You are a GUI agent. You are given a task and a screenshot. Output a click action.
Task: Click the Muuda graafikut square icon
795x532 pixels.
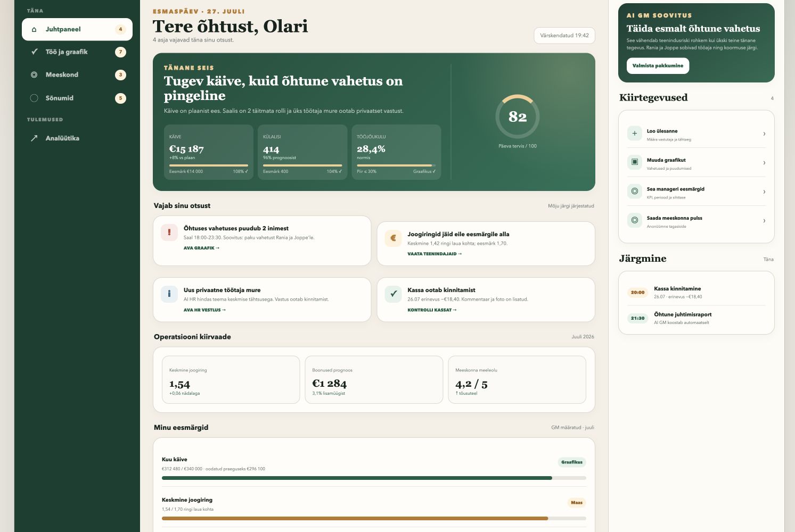coord(635,162)
